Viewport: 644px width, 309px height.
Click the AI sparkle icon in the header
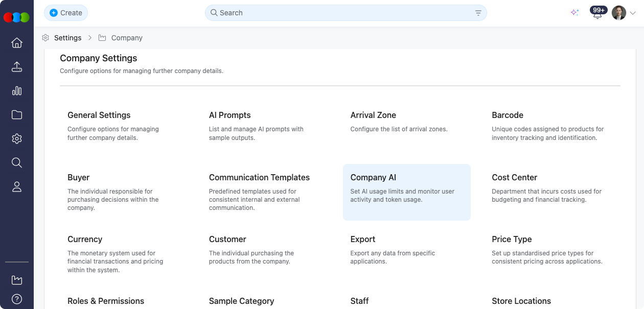click(x=574, y=13)
